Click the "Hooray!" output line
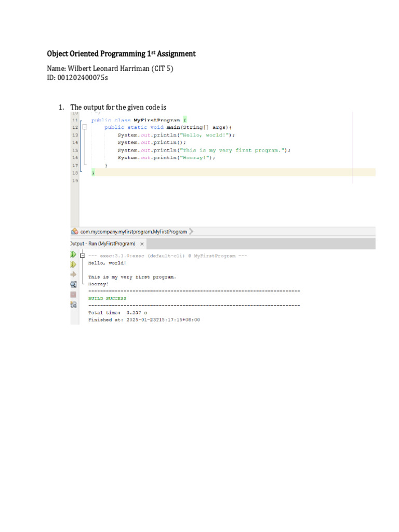This screenshot has height=532, width=399. 98,284
